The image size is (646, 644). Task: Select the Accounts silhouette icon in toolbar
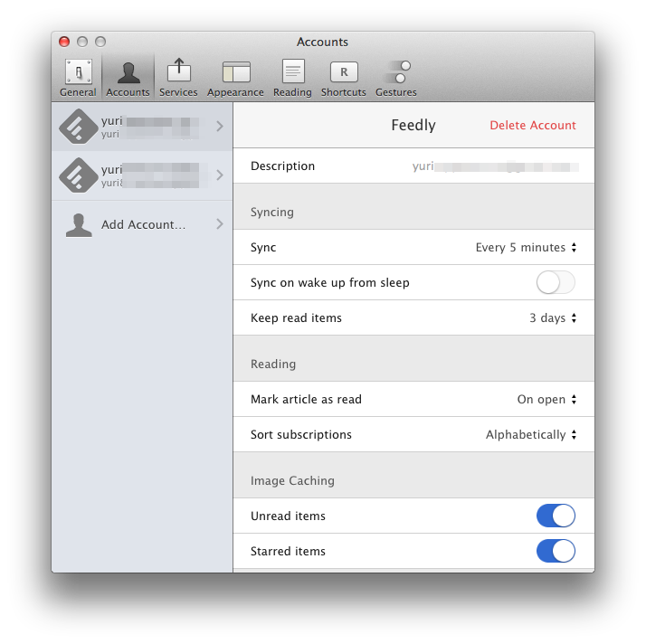(x=128, y=72)
